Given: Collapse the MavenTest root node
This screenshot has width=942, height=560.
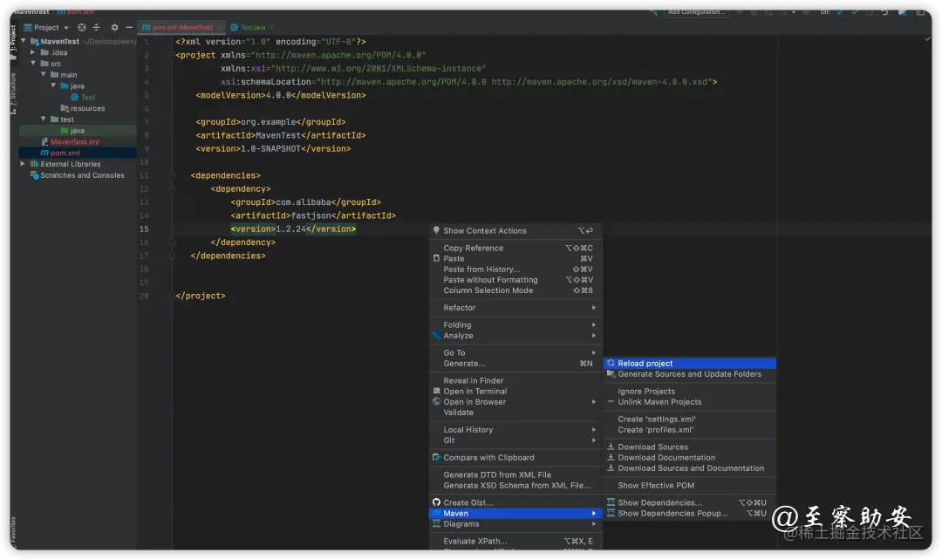Looking at the screenshot, I should tap(24, 42).
